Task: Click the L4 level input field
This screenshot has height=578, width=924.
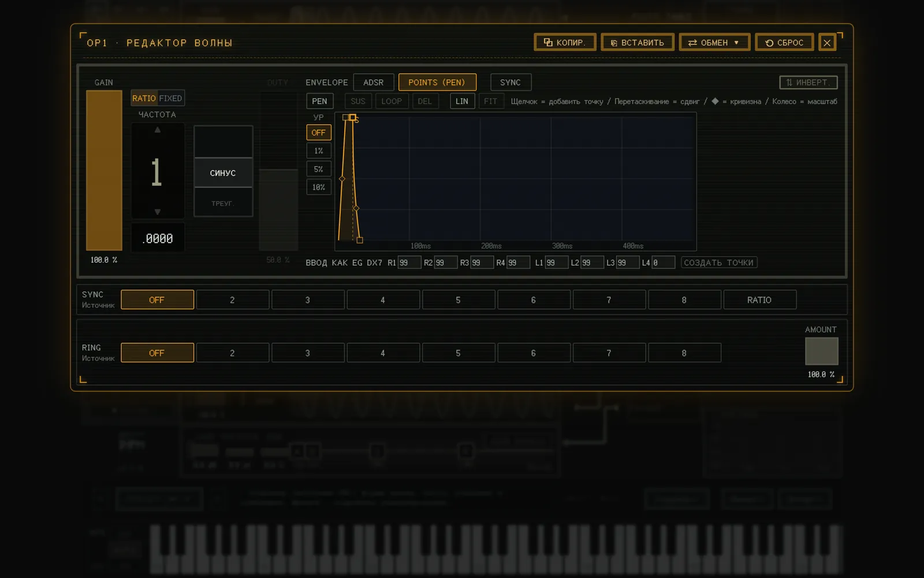Action: (x=664, y=262)
